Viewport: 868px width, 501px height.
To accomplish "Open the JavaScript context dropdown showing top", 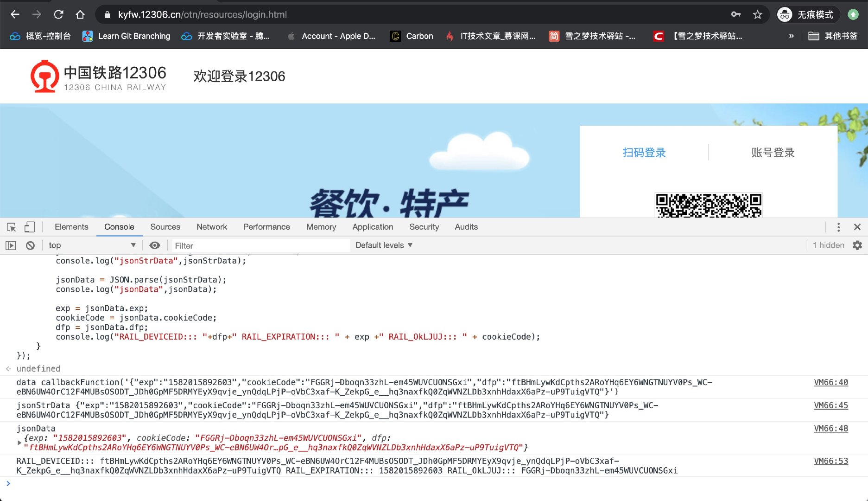I will (92, 245).
